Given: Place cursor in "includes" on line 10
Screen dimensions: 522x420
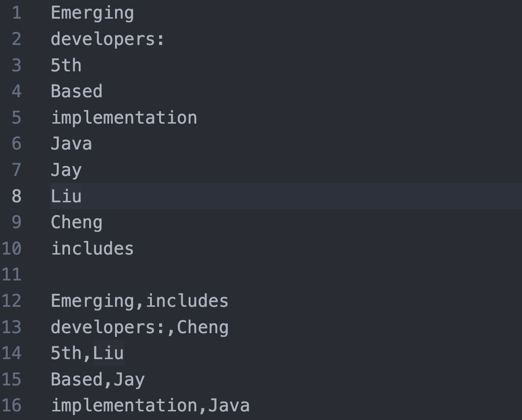Looking at the screenshot, I should 92,249.
